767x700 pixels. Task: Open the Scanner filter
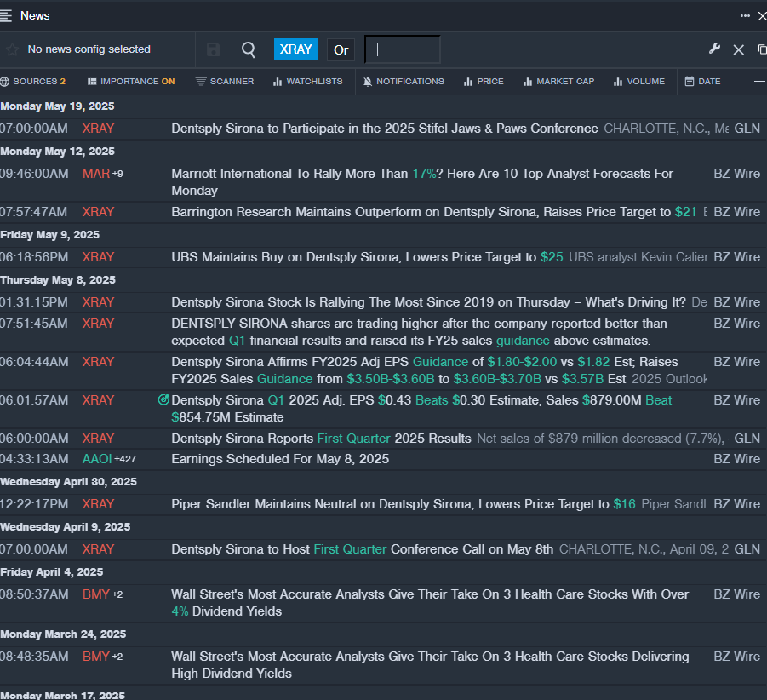(x=225, y=81)
